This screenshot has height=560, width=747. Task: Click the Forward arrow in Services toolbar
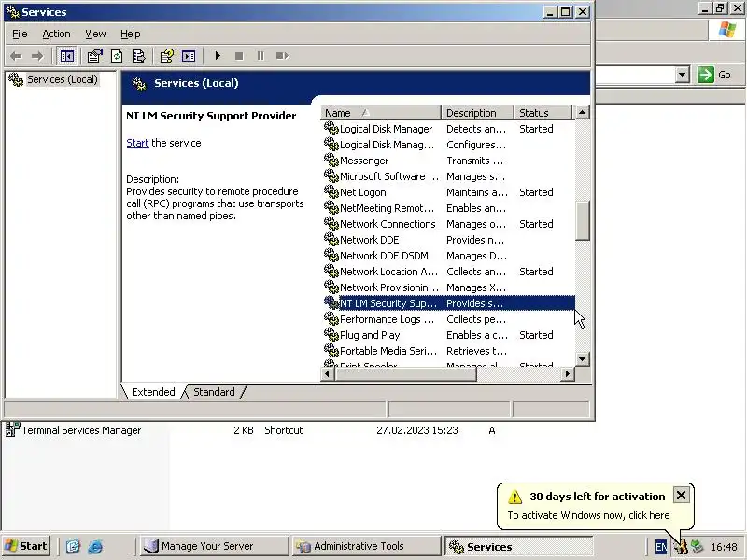click(x=37, y=56)
